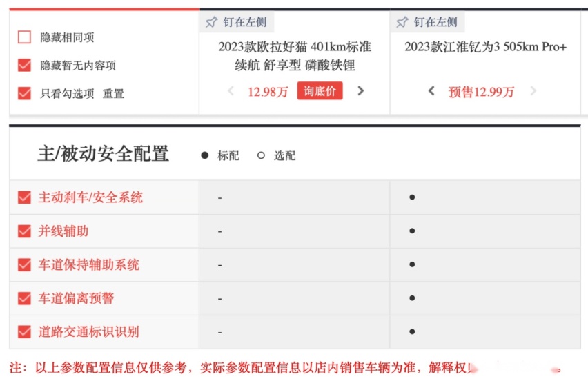This screenshot has width=588, height=379.
Task: Click pin icon above 欧拉好猫 column
Action: click(211, 22)
